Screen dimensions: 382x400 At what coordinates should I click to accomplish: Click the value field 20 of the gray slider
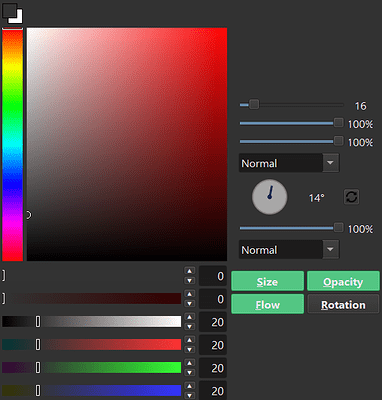[213, 322]
